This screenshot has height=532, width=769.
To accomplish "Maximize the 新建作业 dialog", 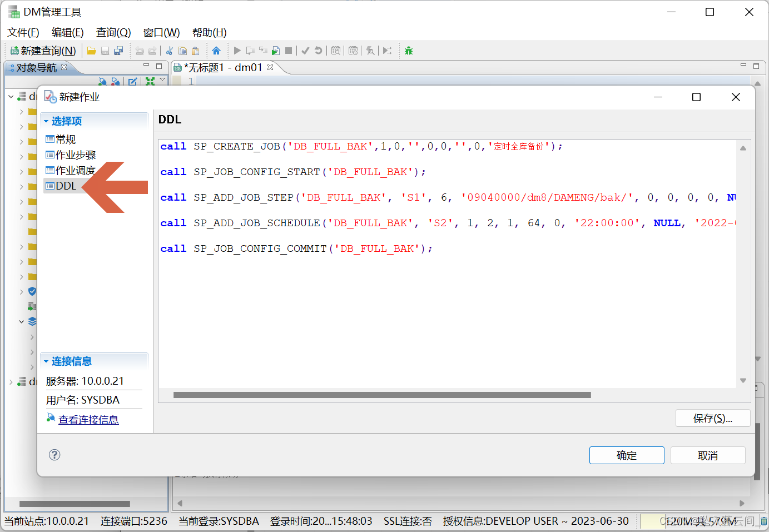I will tap(696, 97).
